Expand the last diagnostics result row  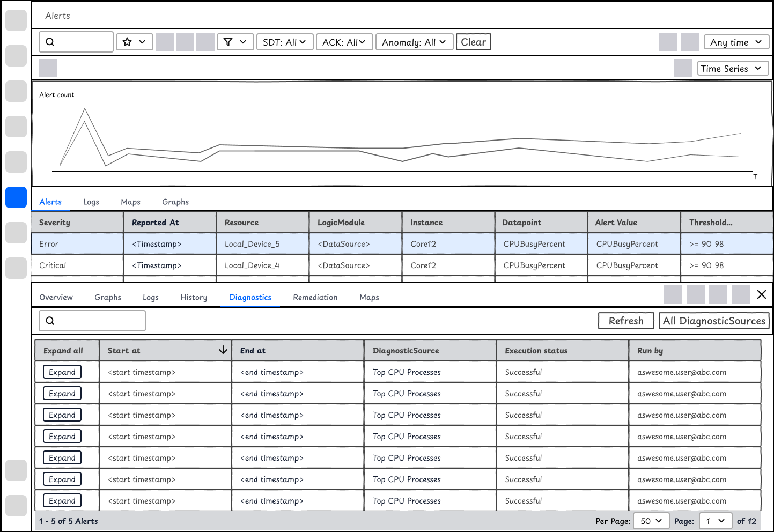tap(62, 500)
